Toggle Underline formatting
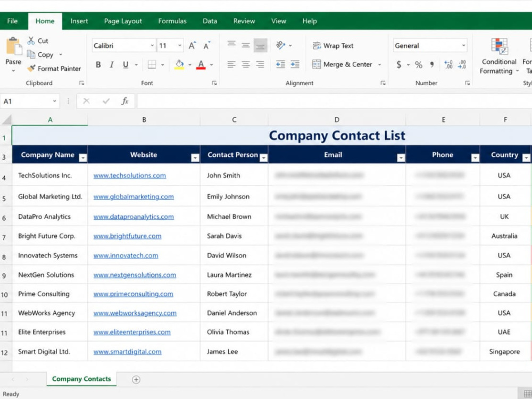Image resolution: width=532 pixels, height=399 pixels. point(126,64)
